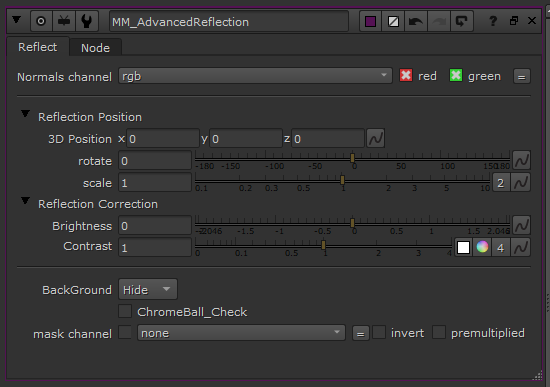
Task: Edit the MM_AdvancedReflection name field
Action: tap(229, 22)
